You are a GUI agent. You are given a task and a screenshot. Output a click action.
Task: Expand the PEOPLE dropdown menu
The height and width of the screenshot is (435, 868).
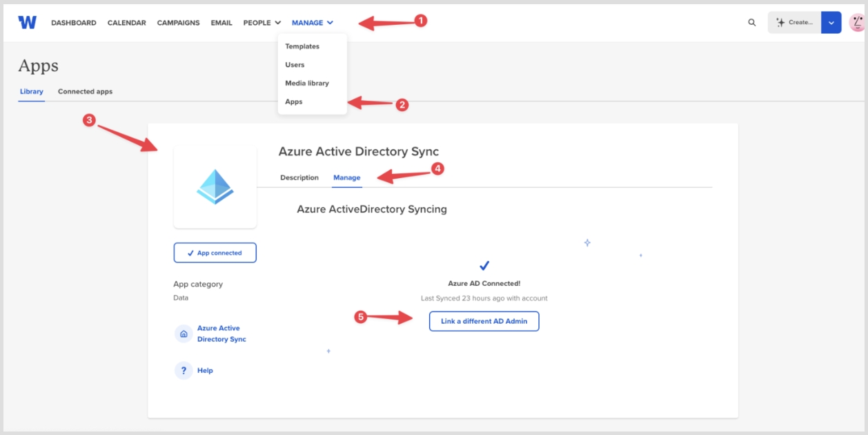coord(262,23)
